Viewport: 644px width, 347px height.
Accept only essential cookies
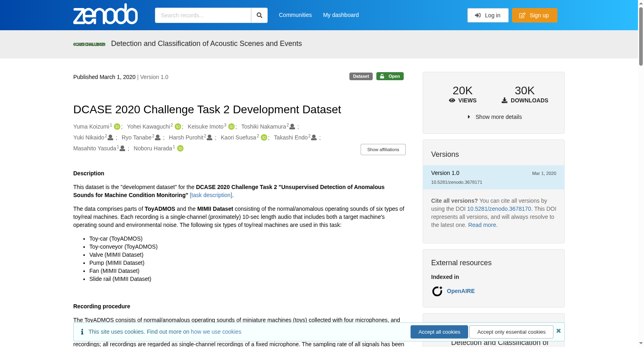point(511,332)
